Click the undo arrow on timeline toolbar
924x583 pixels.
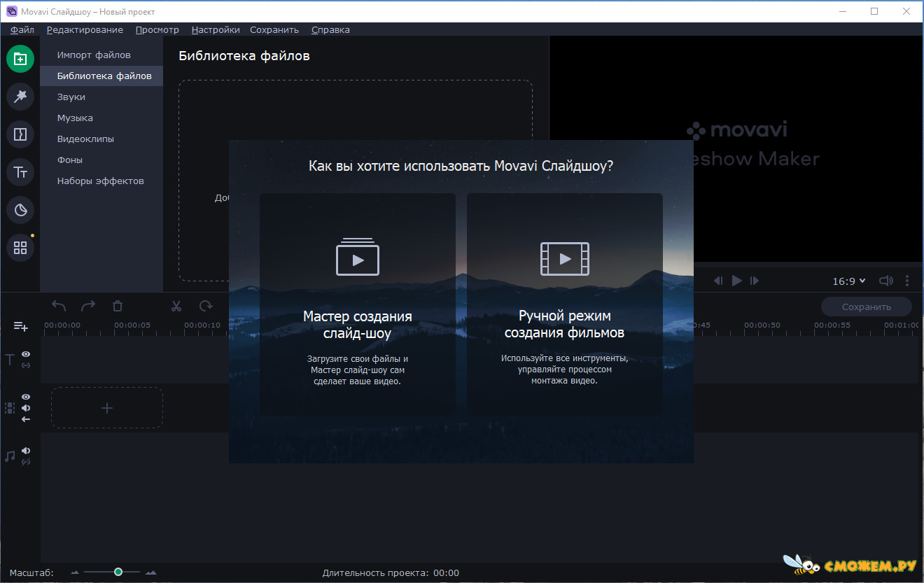pos(59,306)
